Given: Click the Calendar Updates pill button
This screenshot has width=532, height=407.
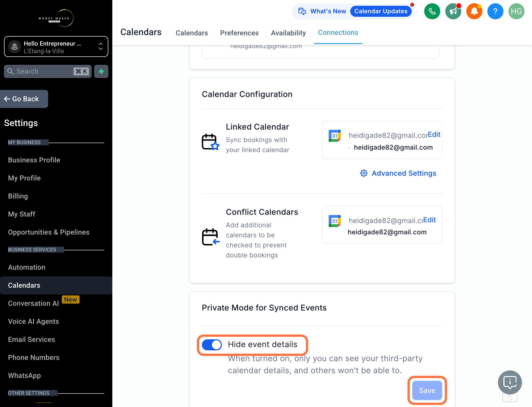Looking at the screenshot, I should coord(381,11).
